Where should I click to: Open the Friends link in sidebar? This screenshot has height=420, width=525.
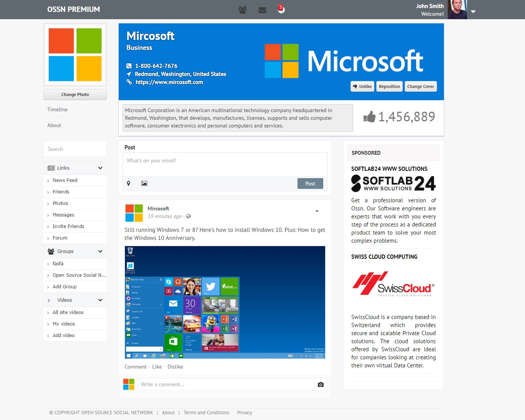[61, 192]
